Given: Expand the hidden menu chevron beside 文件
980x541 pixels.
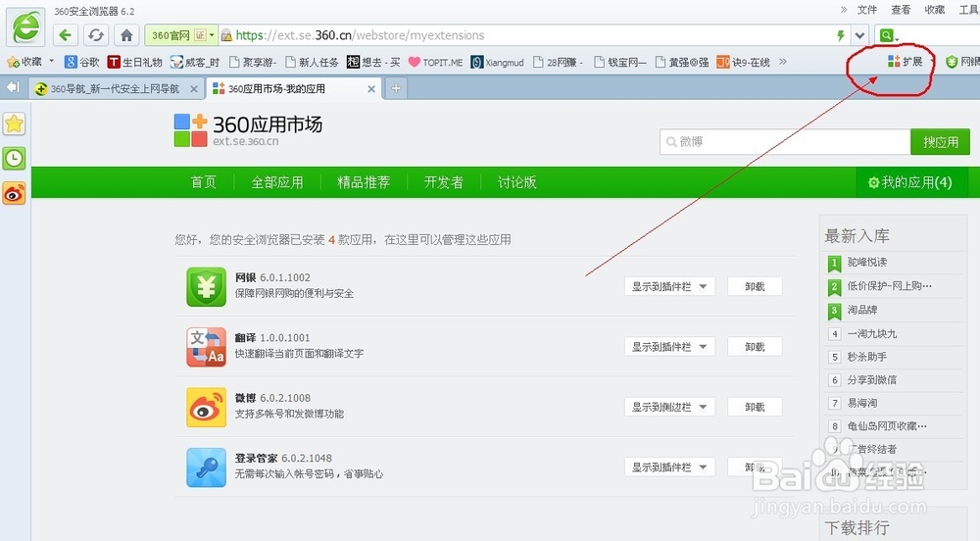Looking at the screenshot, I should tap(844, 10).
